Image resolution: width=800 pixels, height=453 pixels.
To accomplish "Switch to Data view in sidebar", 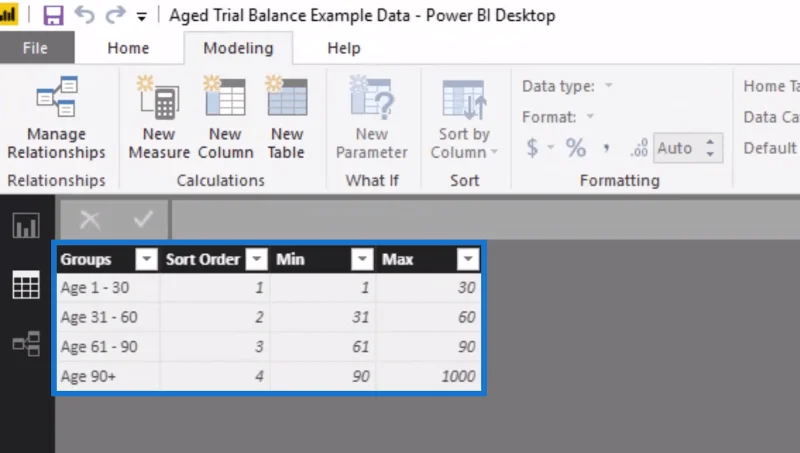I will point(26,285).
